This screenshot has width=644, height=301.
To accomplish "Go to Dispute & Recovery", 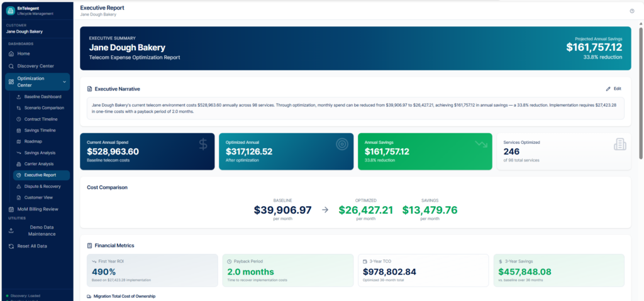I will click(x=43, y=186).
